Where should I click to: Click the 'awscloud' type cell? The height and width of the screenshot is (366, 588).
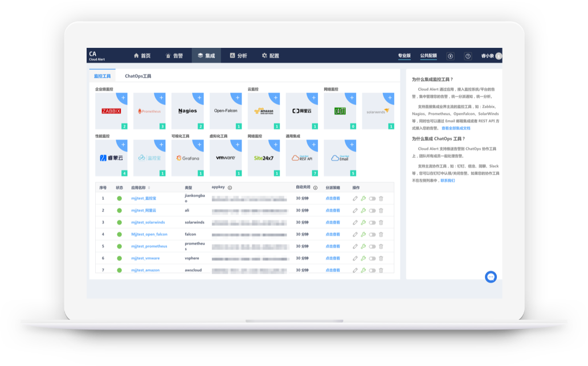coord(193,270)
